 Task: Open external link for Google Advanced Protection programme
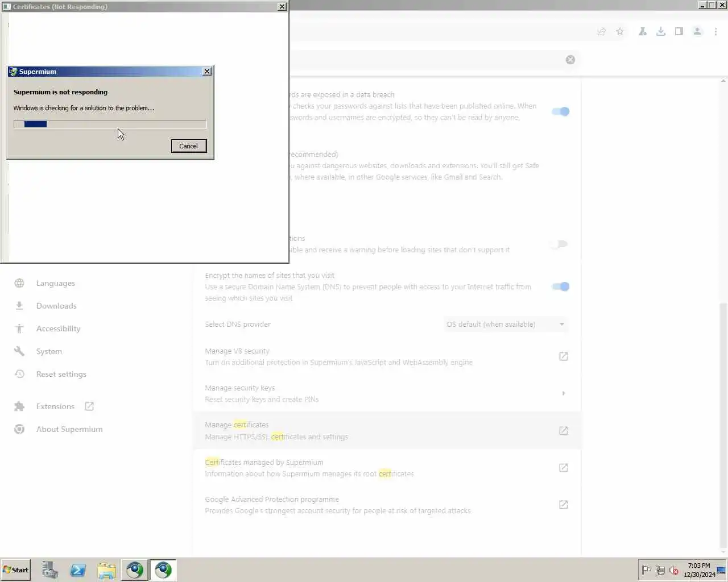(564, 505)
